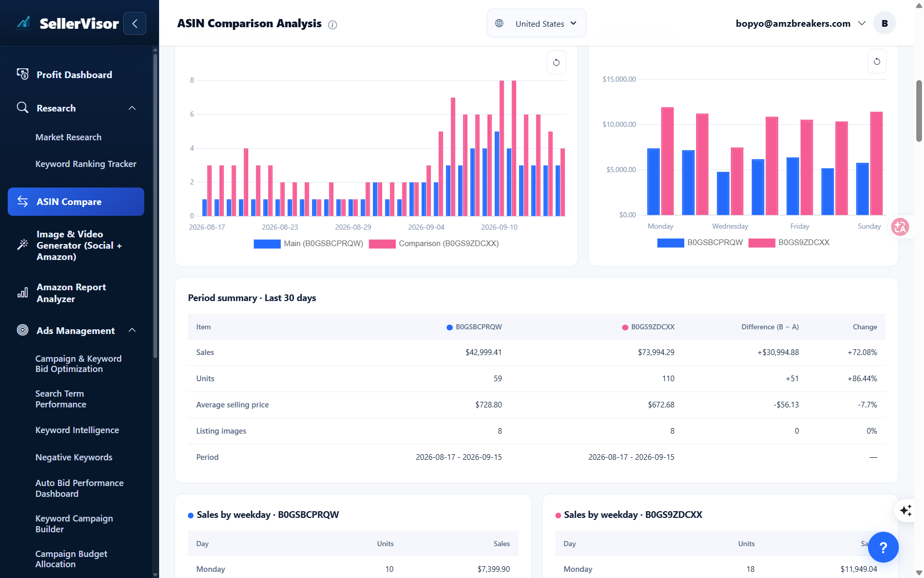Open Profit Dashboard in the sidebar
Screen dimensions: 924x578
74,74
